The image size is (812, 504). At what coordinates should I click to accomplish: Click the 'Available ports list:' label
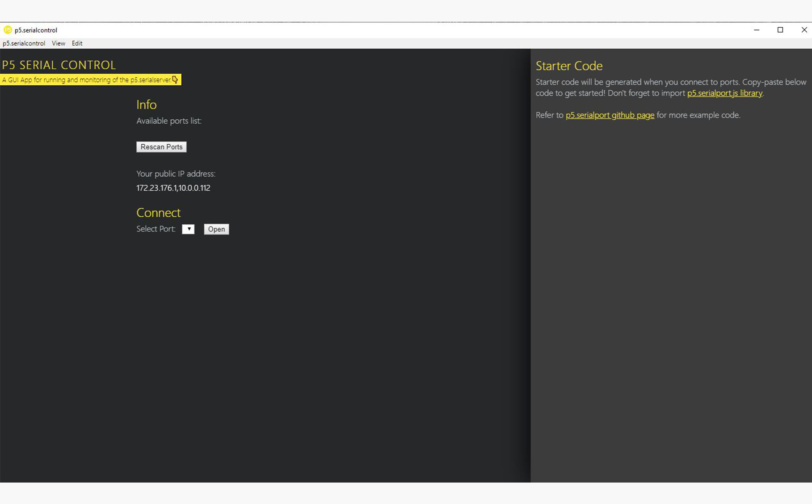pyautogui.click(x=169, y=121)
